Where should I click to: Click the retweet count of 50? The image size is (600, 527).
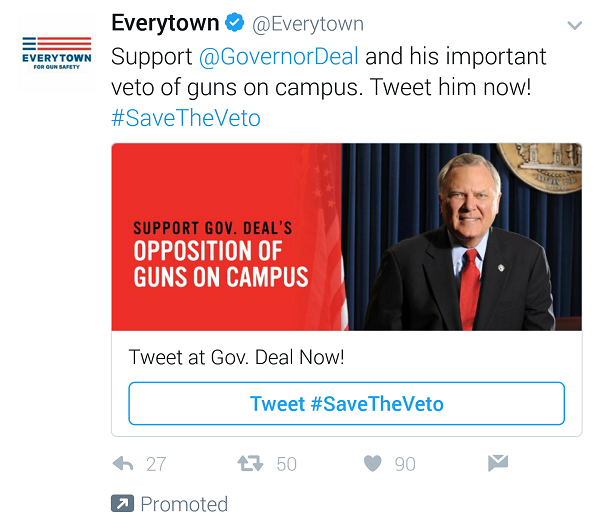click(286, 464)
